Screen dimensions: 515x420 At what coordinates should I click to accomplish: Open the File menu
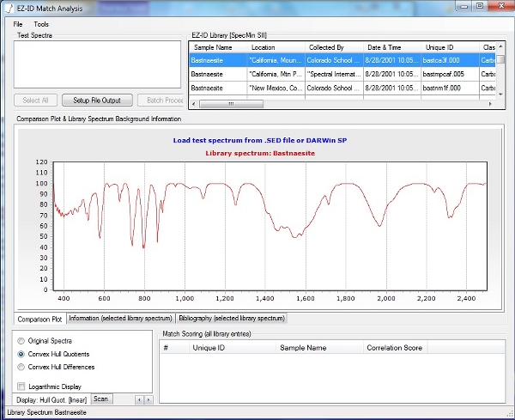pos(18,24)
